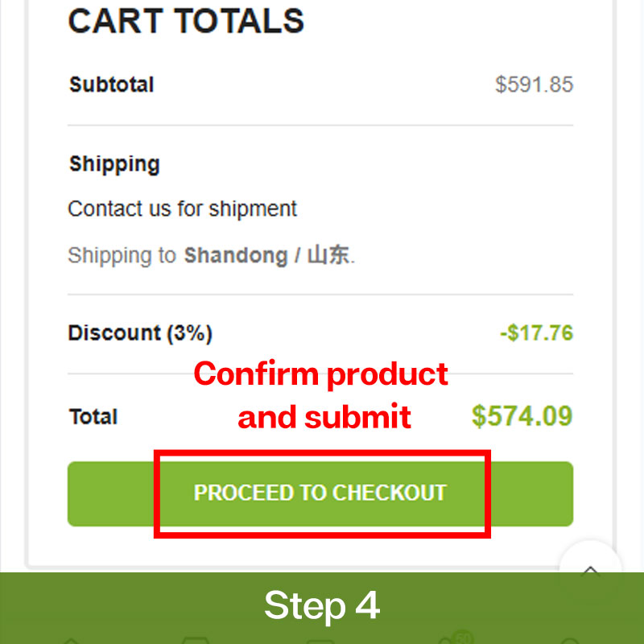Click the Subtotal label
Viewport: 644px width, 644px height.
[x=111, y=85]
